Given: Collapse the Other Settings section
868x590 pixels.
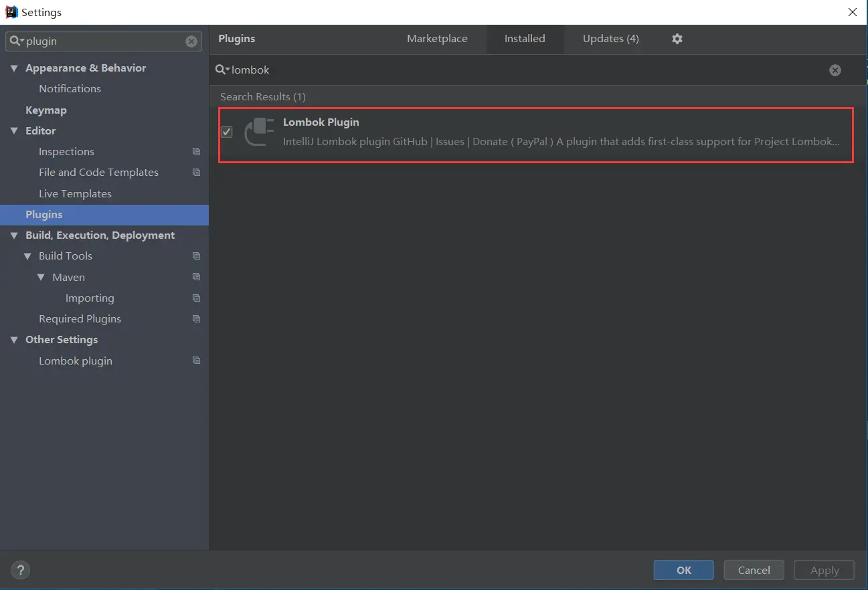Looking at the screenshot, I should click(x=14, y=340).
